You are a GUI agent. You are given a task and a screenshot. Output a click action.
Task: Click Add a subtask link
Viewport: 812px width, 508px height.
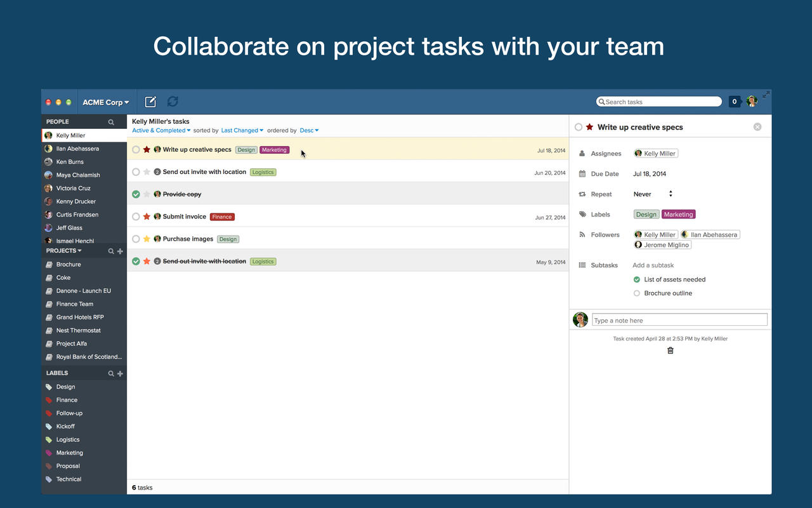(653, 265)
